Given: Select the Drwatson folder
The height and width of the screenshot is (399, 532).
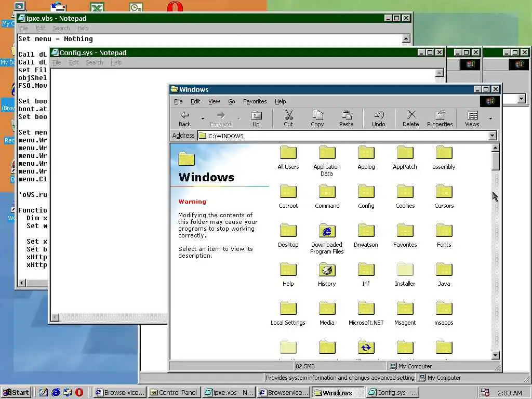Looking at the screenshot, I should click(x=366, y=236).
